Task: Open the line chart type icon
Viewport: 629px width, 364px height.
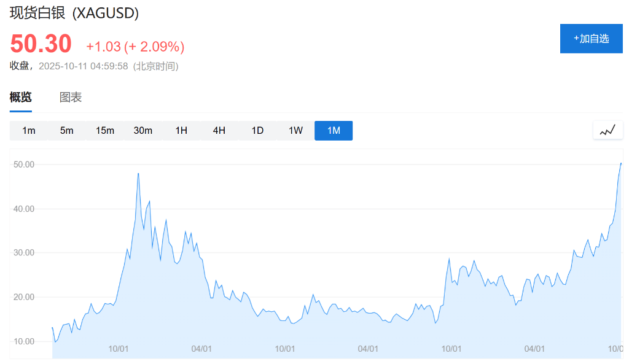Action: (608, 130)
